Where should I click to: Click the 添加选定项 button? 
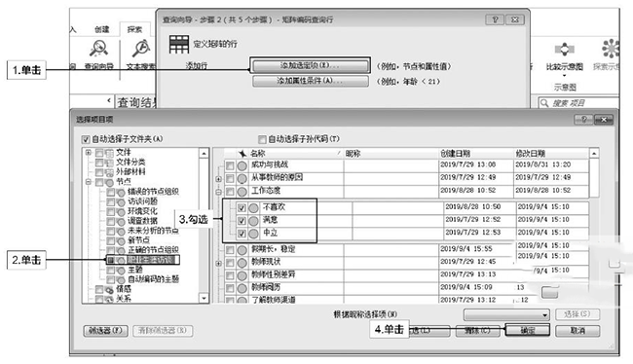click(310, 65)
